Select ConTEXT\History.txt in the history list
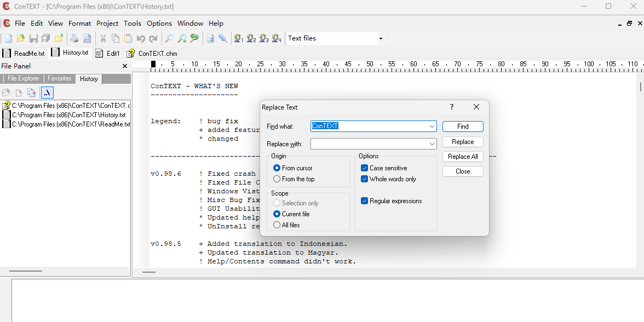The width and height of the screenshot is (644, 322). [x=66, y=115]
